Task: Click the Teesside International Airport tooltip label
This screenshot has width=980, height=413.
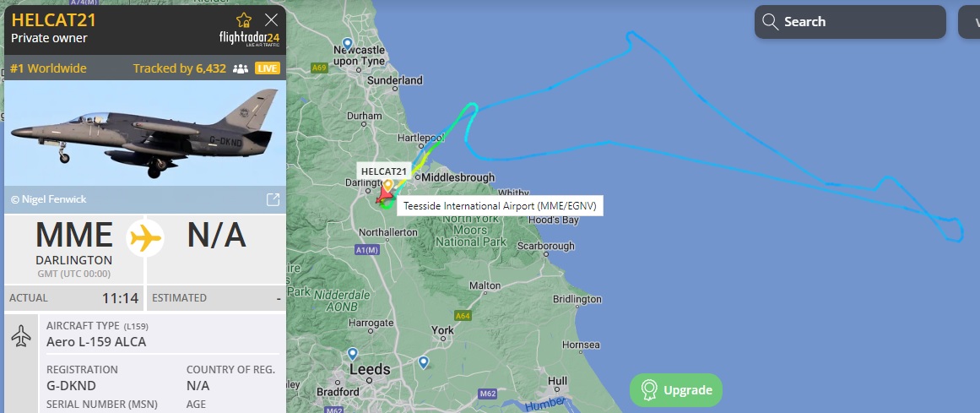Action: [500, 205]
